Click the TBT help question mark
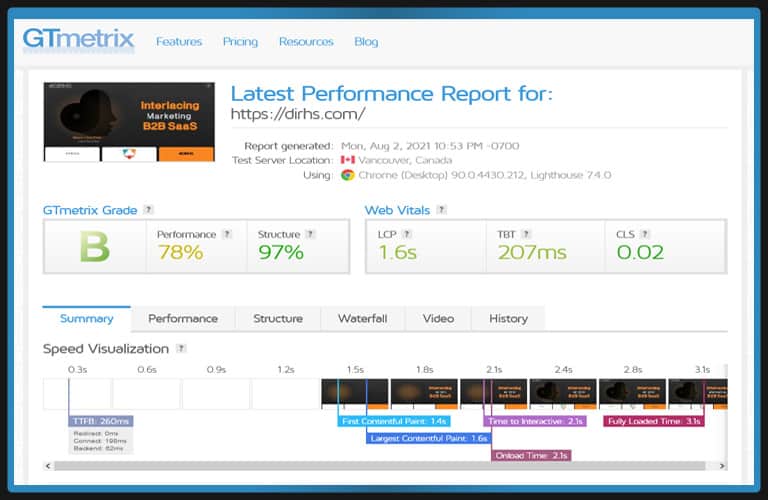This screenshot has width=768, height=500. tap(526, 234)
